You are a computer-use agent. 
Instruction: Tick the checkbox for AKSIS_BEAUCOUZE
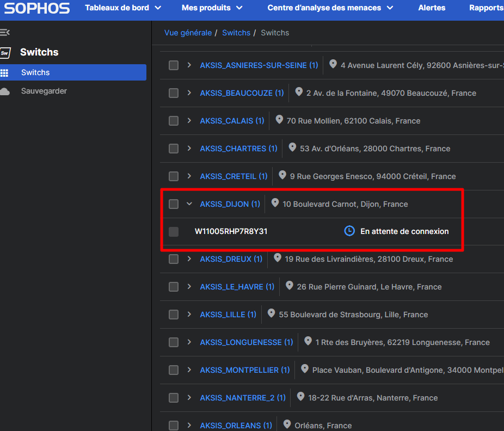pyautogui.click(x=174, y=93)
